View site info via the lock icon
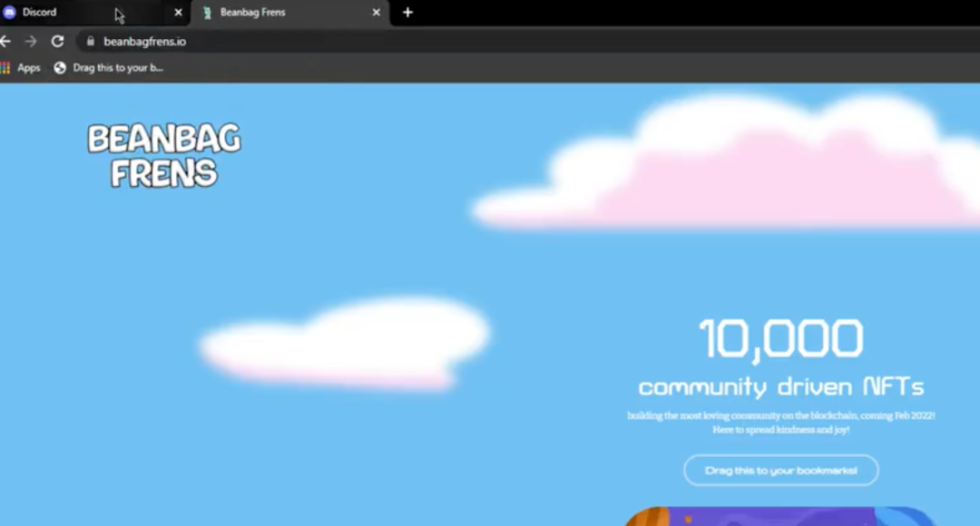 pos(89,41)
